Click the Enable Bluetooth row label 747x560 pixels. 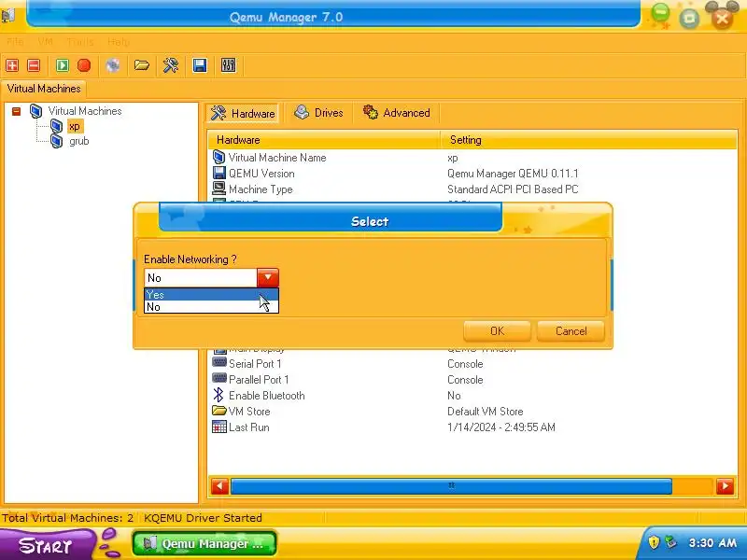266,395
